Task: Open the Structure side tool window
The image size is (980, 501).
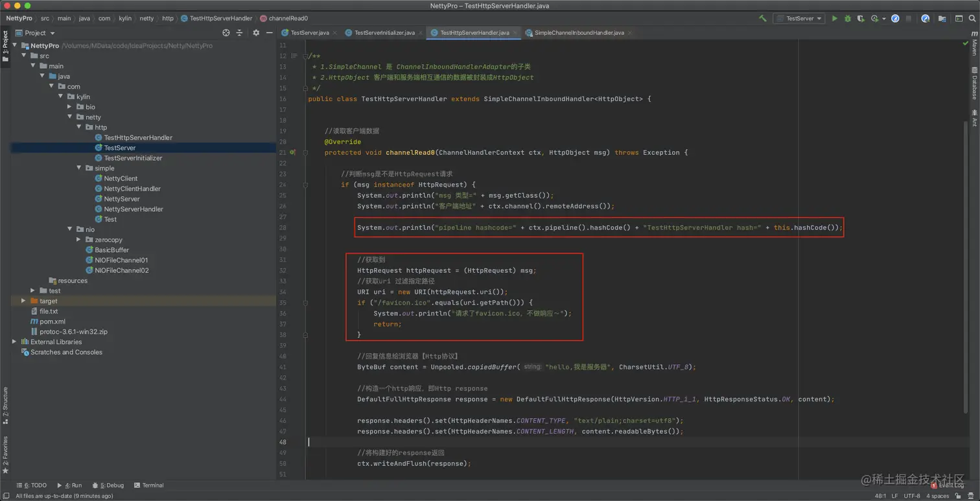Action: pyautogui.click(x=5, y=405)
